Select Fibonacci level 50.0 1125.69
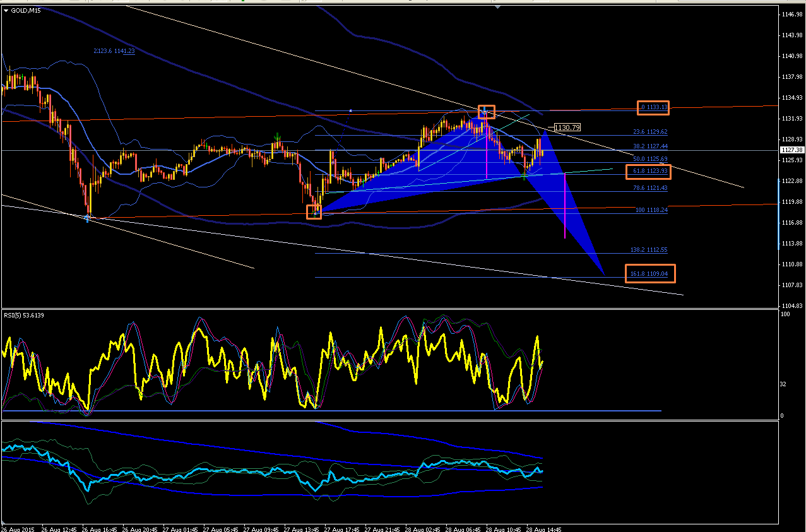 coord(650,159)
